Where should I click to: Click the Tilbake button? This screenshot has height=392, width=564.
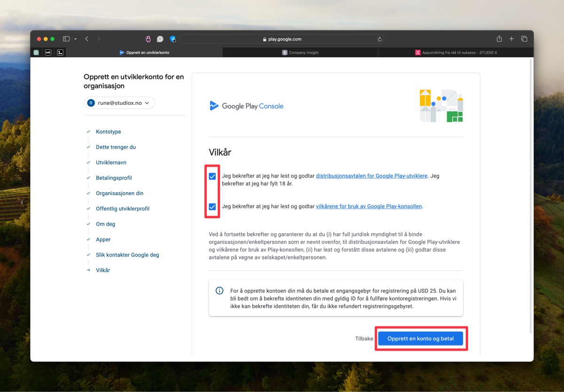[364, 338]
